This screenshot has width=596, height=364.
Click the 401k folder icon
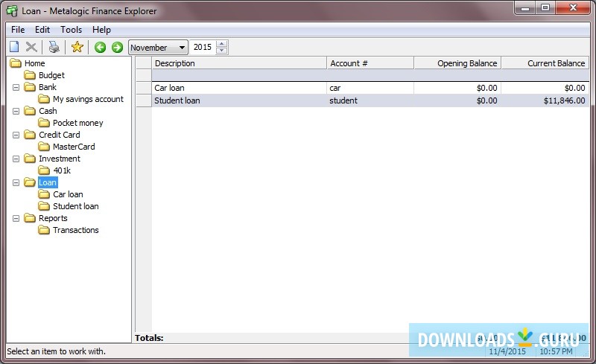44,170
